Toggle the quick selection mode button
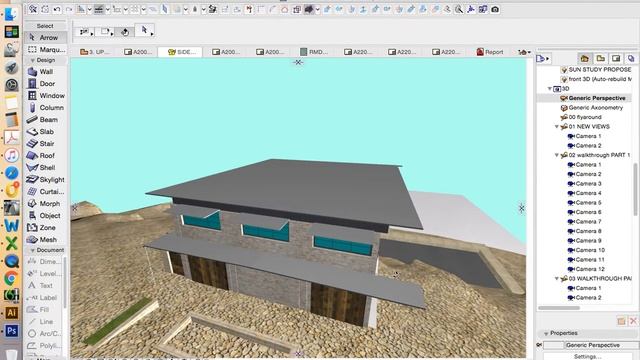Screen dimensions: 640x360 [125, 31]
